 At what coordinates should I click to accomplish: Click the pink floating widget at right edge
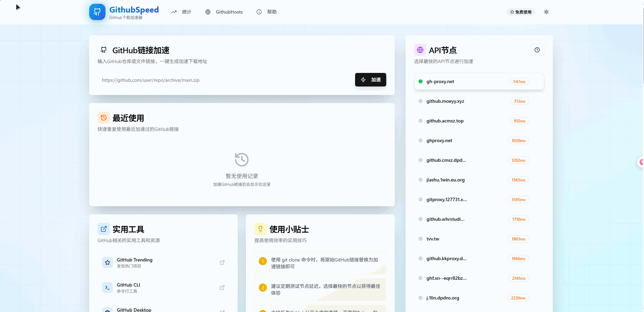pos(641,162)
